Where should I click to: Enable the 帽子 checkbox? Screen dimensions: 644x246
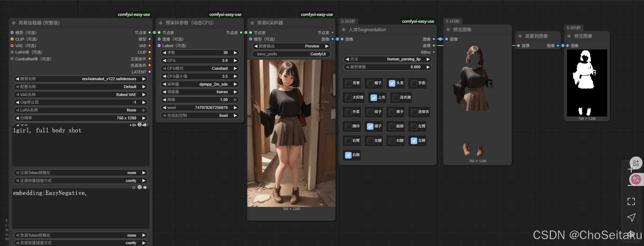click(x=370, y=83)
